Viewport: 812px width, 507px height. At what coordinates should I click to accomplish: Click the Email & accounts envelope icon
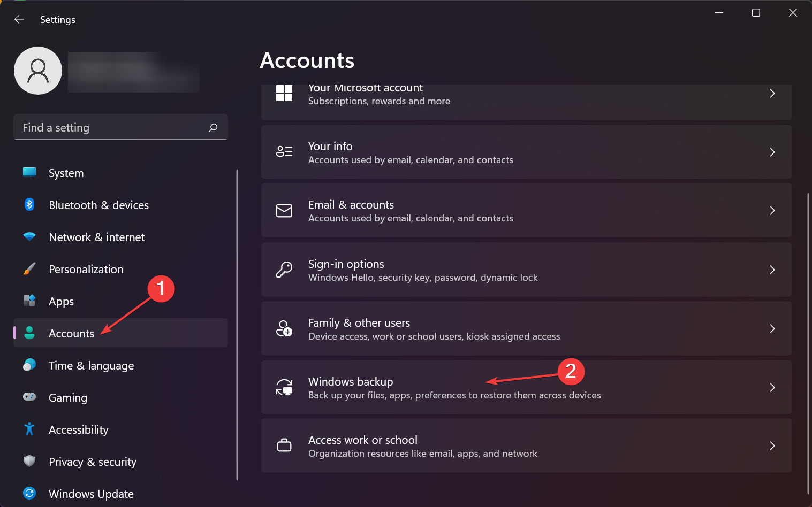284,211
